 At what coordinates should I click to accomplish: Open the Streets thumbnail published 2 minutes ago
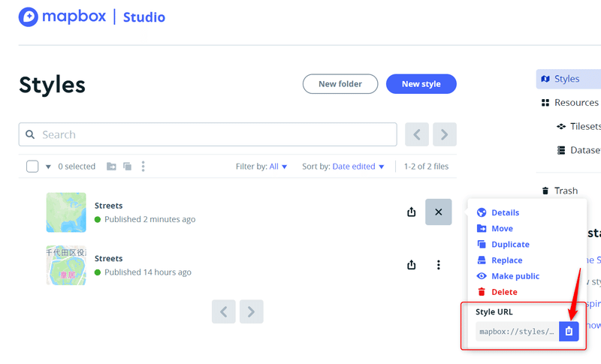(66, 212)
